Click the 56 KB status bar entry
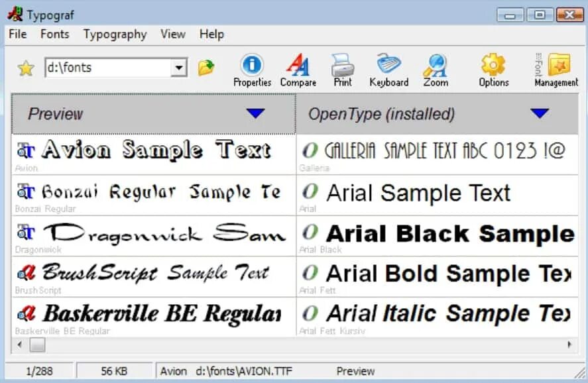The height and width of the screenshot is (383, 588). tap(114, 371)
